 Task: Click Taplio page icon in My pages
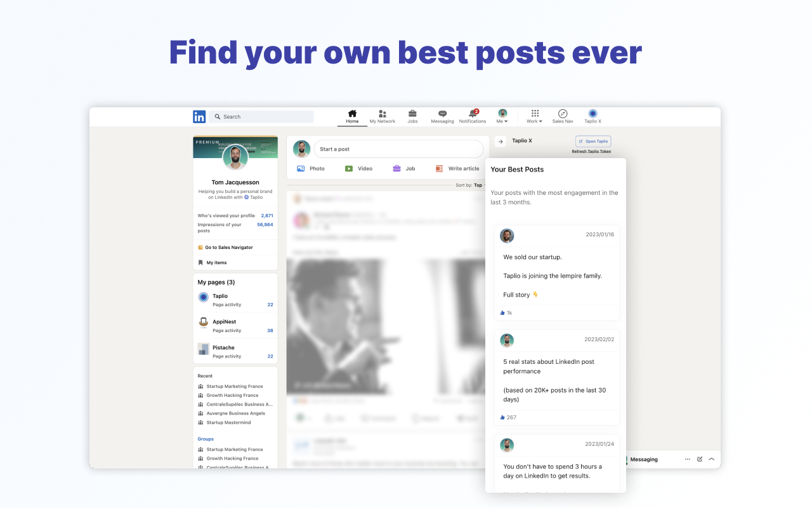coord(204,297)
